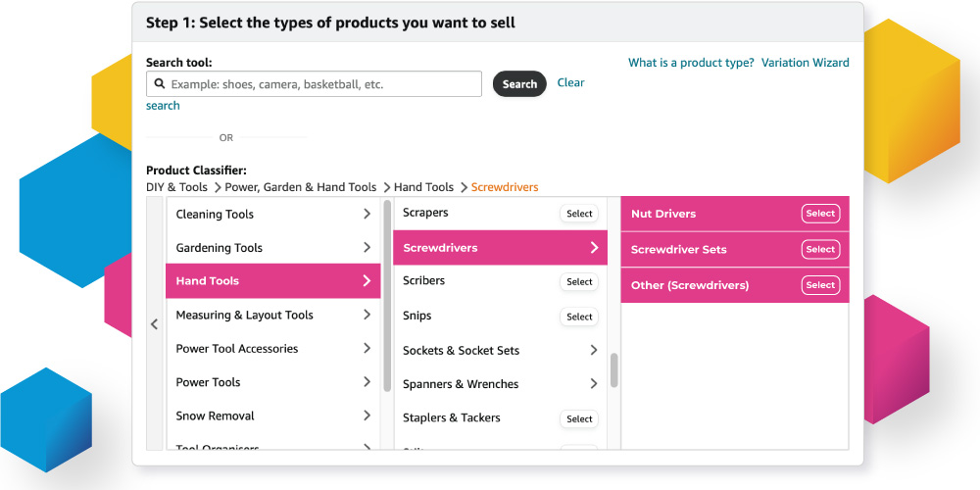980x490 pixels.
Task: Open 'What is a product type?' link
Action: pyautogui.click(x=691, y=63)
